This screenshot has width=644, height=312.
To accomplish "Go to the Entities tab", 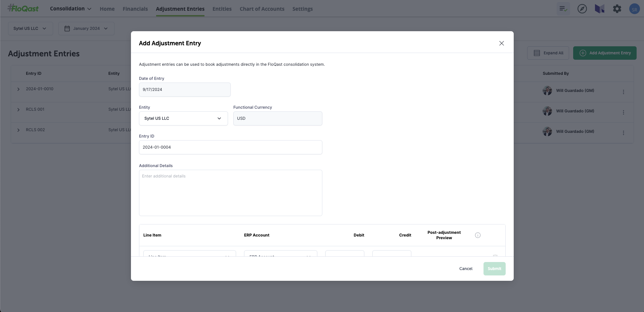I will click(222, 9).
